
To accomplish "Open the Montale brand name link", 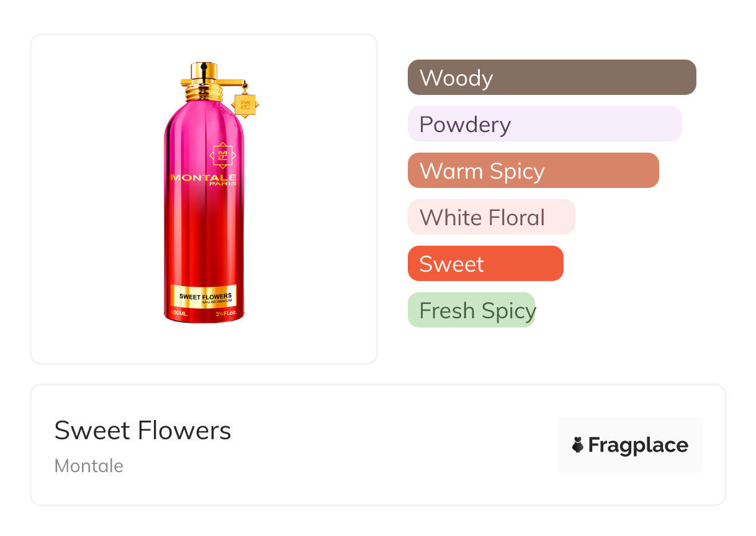I will [89, 466].
